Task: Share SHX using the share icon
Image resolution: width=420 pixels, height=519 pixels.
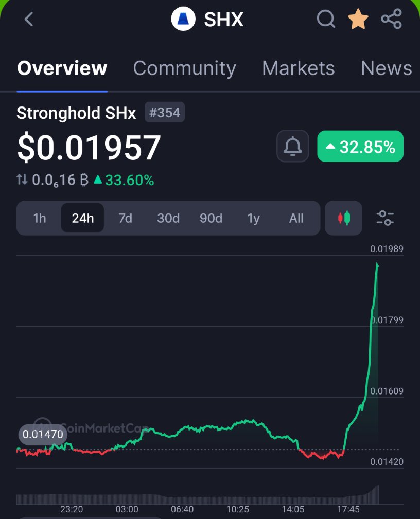Action: [x=392, y=19]
